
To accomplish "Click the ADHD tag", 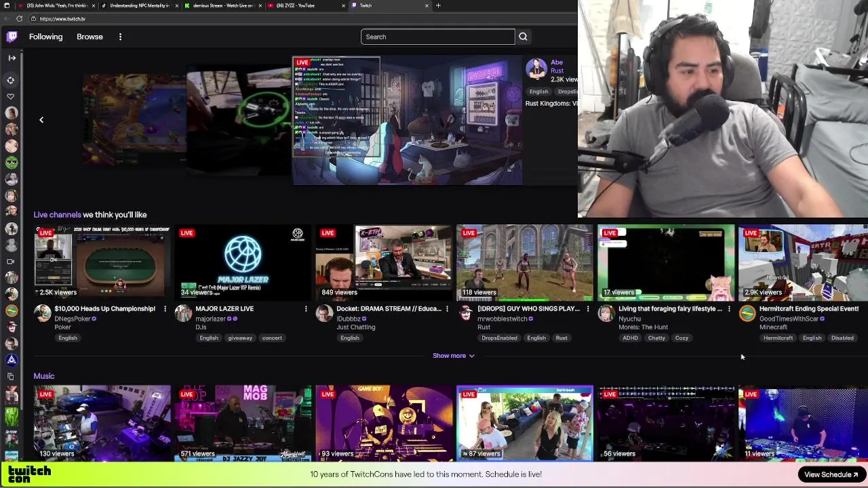I will (630, 338).
